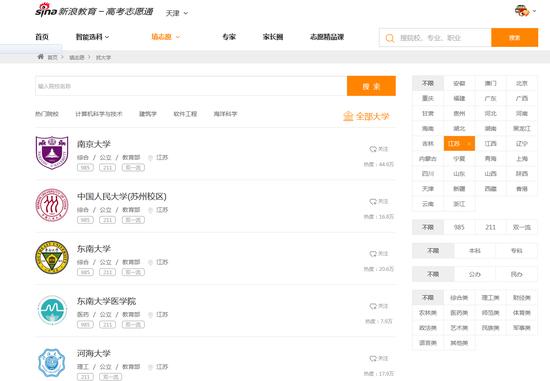Open the 天津 region dropdown in header
The image size is (550, 381).
(176, 13)
